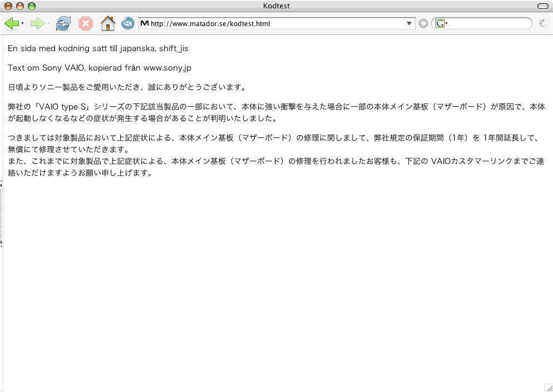Image resolution: width=553 pixels, height=392 pixels.
Task: Click the sidebar splitter handle on left edge
Action: click(x=2, y=214)
